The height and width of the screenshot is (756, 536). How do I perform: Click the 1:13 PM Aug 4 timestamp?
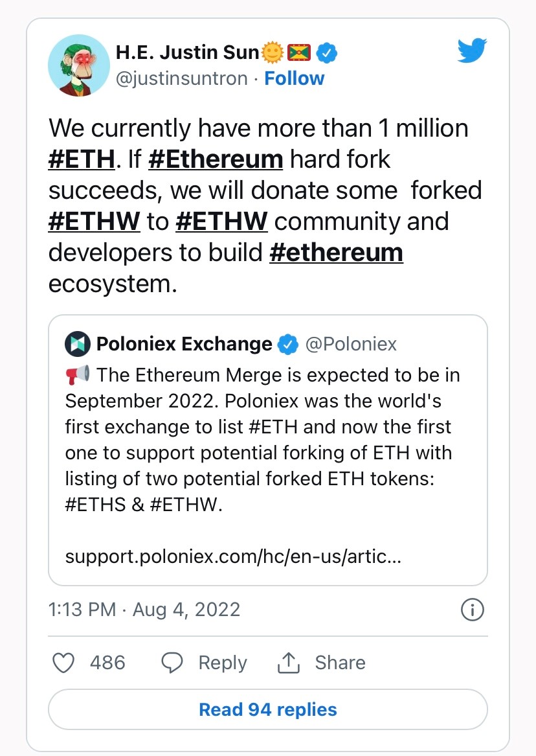(x=144, y=610)
